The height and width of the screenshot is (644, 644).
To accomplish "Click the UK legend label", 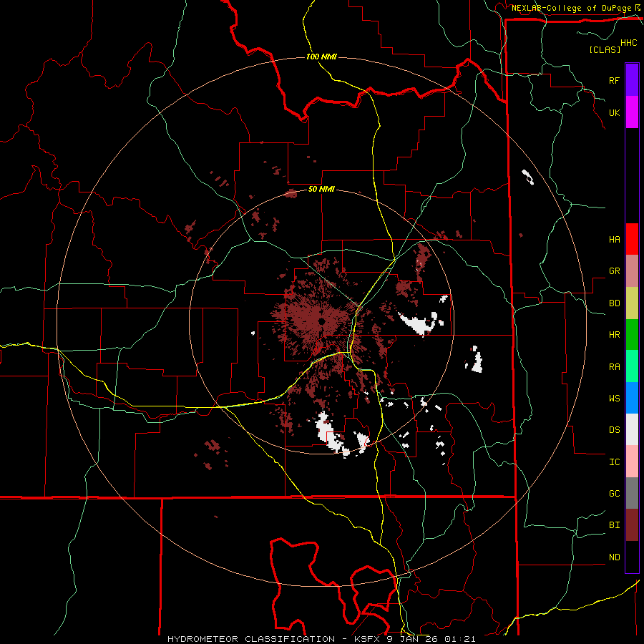I will coord(614,112).
